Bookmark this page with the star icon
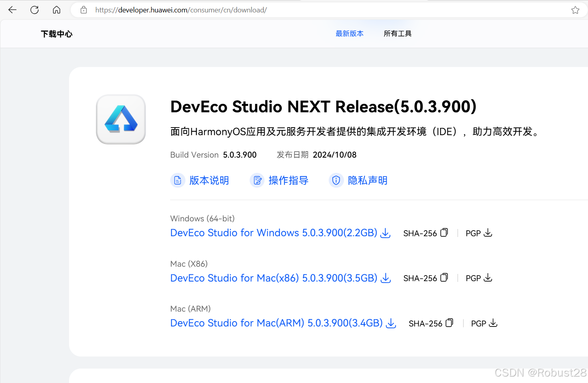The width and height of the screenshot is (588, 383). click(x=575, y=10)
